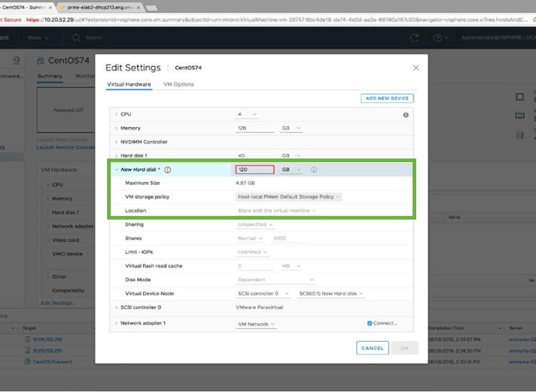Open the CPU info icon in dialog
The image size is (536, 392).
pyautogui.click(x=406, y=115)
